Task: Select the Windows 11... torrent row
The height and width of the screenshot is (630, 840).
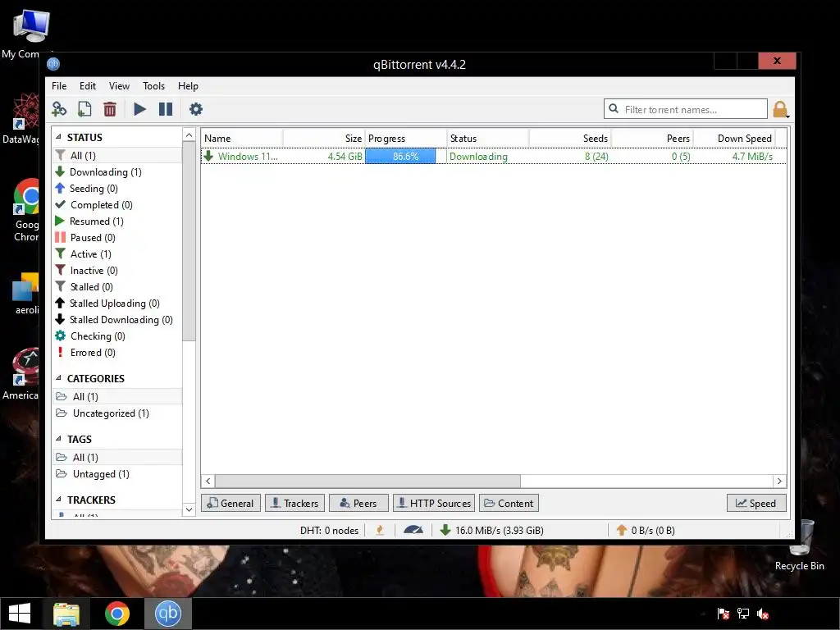Action: (493, 157)
